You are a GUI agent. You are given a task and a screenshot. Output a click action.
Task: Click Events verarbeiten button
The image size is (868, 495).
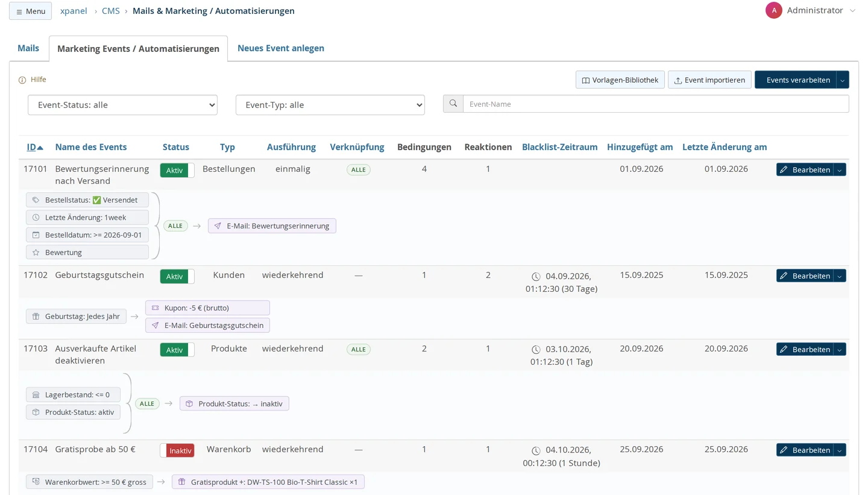click(x=796, y=80)
